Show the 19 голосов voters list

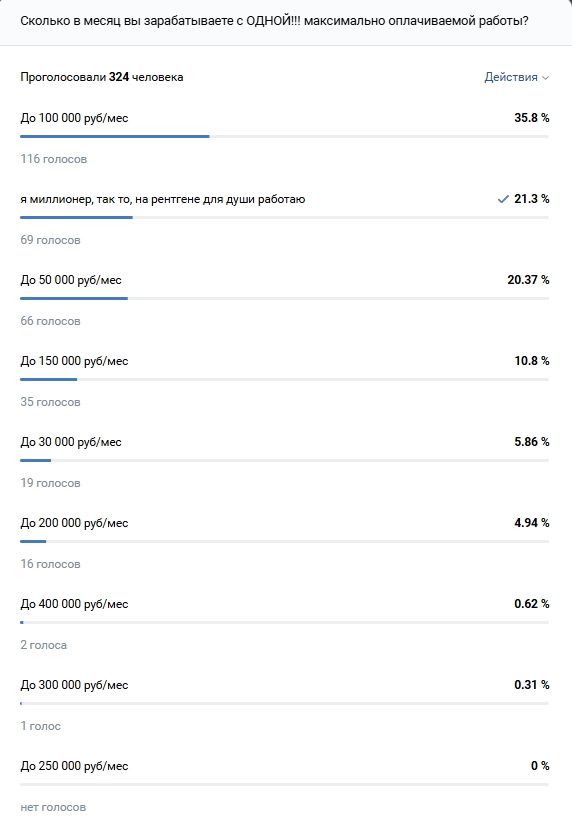50,483
